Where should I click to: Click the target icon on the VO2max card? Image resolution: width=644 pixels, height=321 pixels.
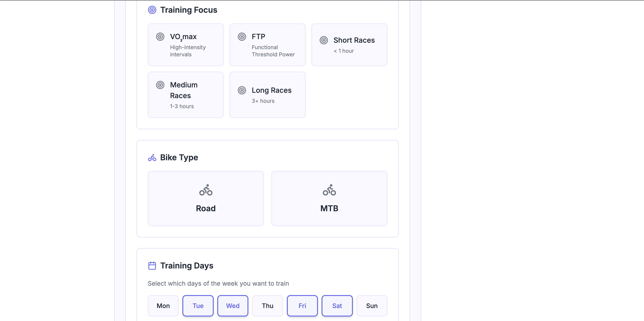160,37
